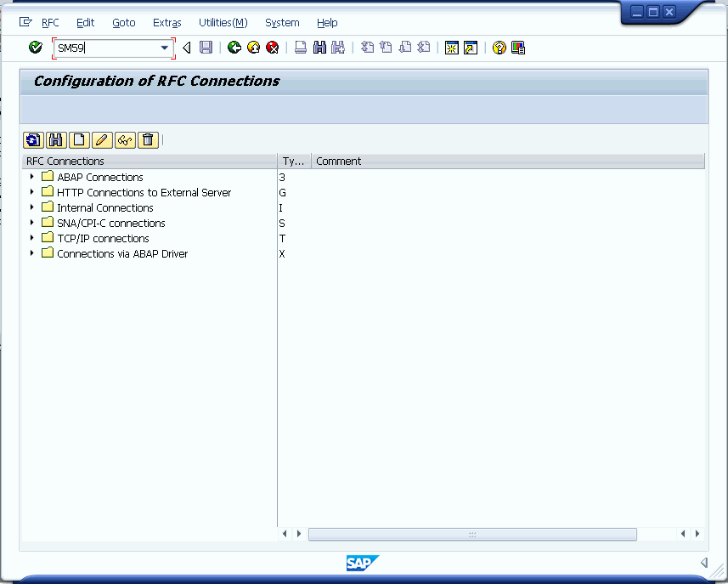The image size is (728, 584).
Task: Click the First Page icon
Action: tap(367, 48)
